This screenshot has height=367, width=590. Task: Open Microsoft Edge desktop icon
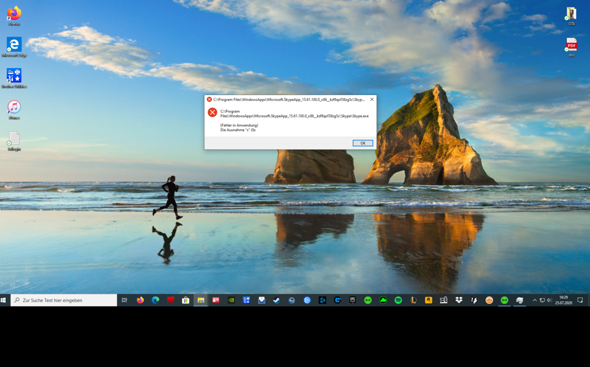coord(14,47)
